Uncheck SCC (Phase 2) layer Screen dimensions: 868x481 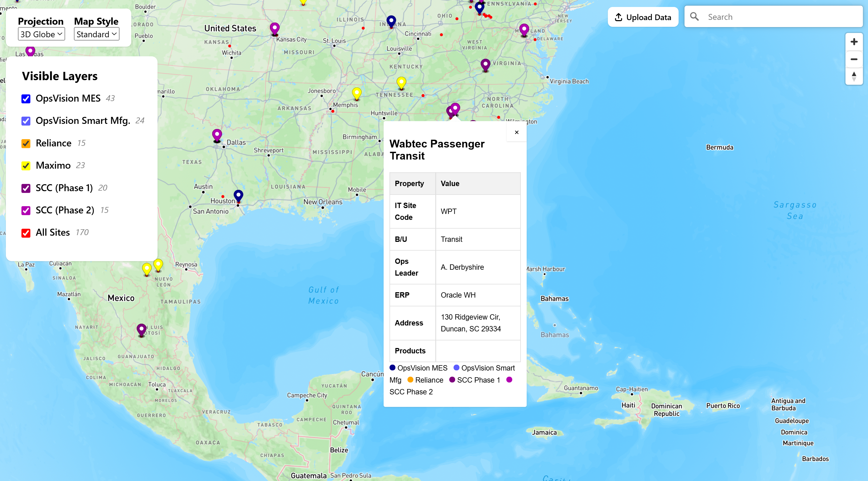(26, 210)
